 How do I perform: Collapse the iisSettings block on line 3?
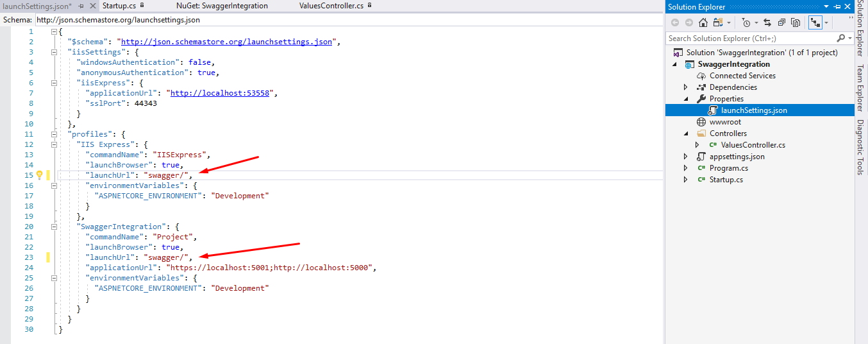54,52
